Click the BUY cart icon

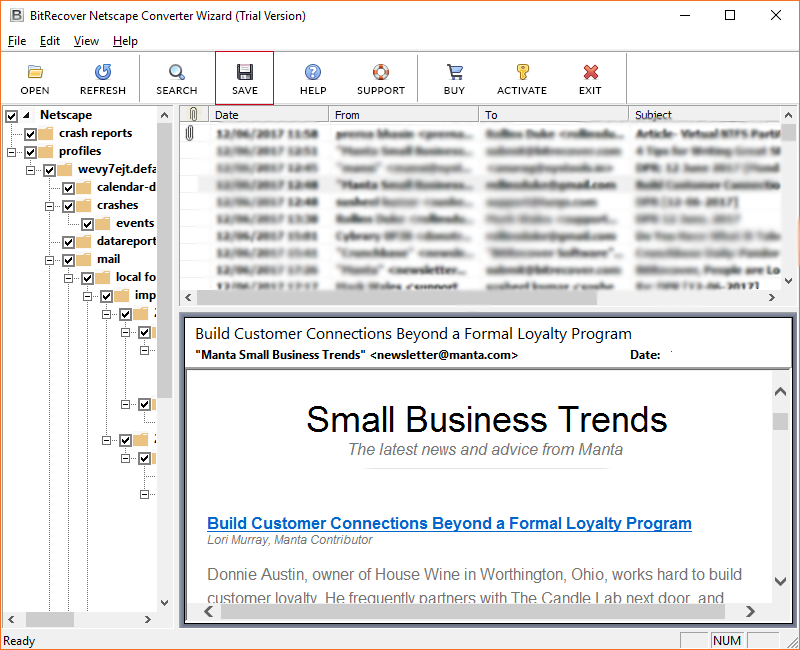point(454,72)
